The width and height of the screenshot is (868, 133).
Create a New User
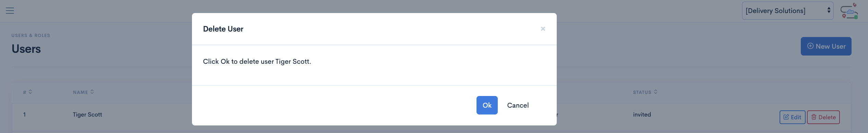click(x=826, y=46)
